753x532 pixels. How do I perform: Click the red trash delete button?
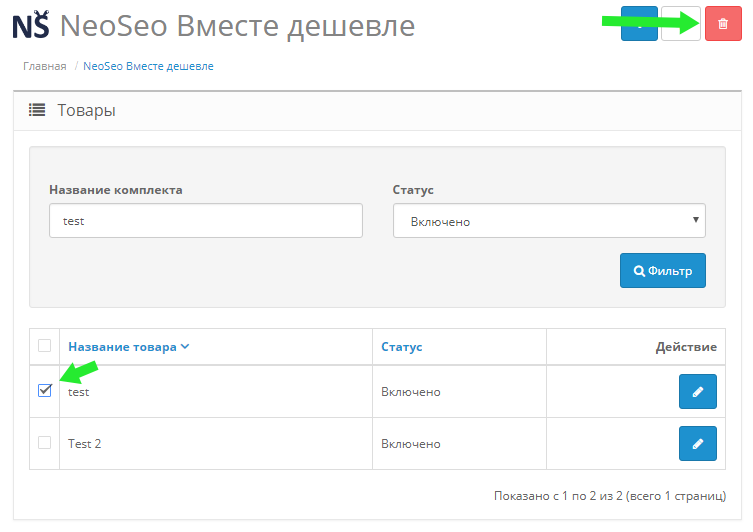tap(723, 24)
